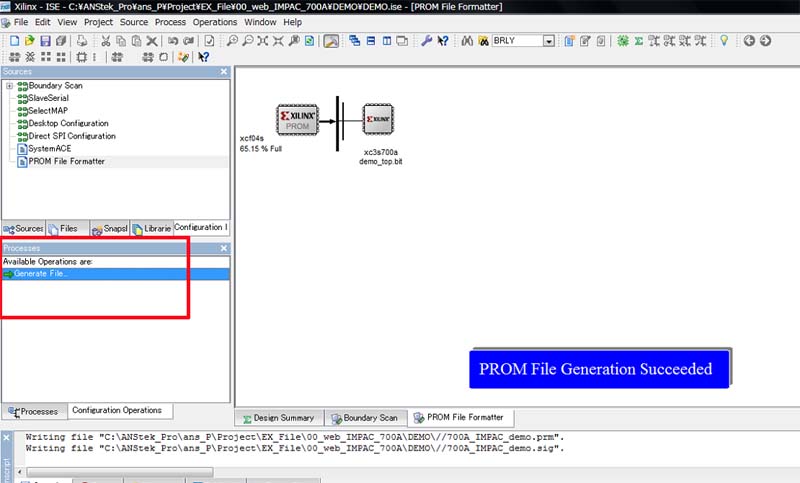Open the Process menu
Viewport: 800px width, 483px height.
[x=170, y=22]
